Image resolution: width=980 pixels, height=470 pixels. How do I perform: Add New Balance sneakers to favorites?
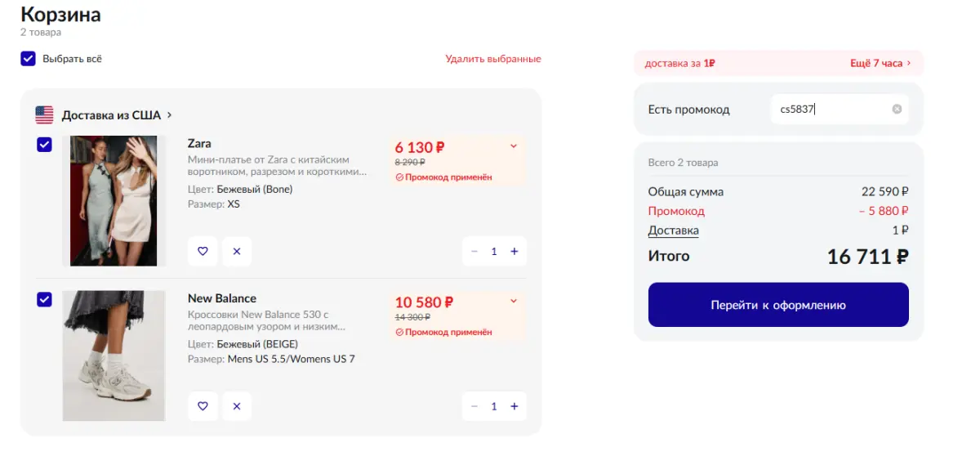click(x=203, y=406)
